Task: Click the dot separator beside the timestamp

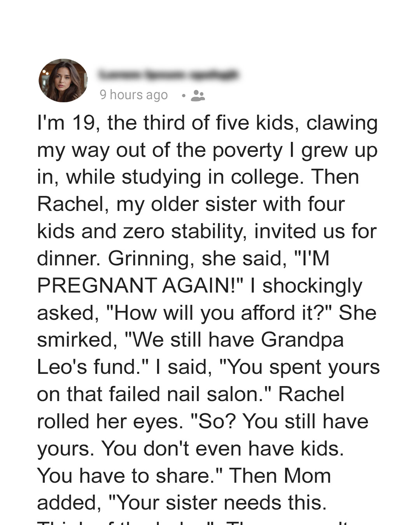Action: (184, 95)
